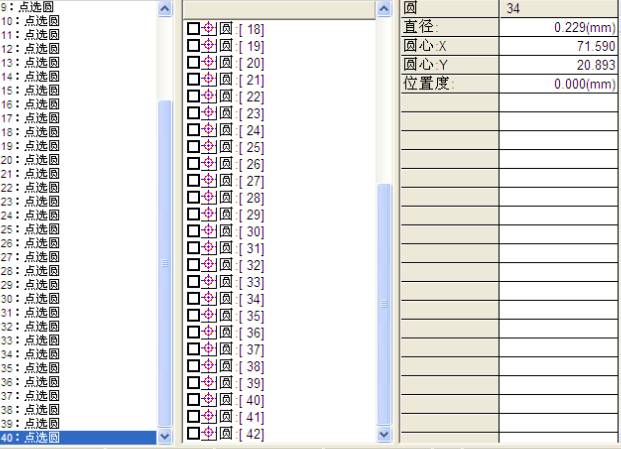The width and height of the screenshot is (621, 449).
Task: Click the 圆心:X value 71.590
Action: tap(558, 47)
